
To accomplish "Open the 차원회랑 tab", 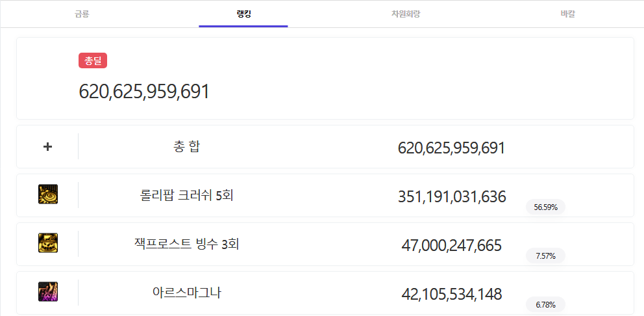I will pyautogui.click(x=405, y=14).
